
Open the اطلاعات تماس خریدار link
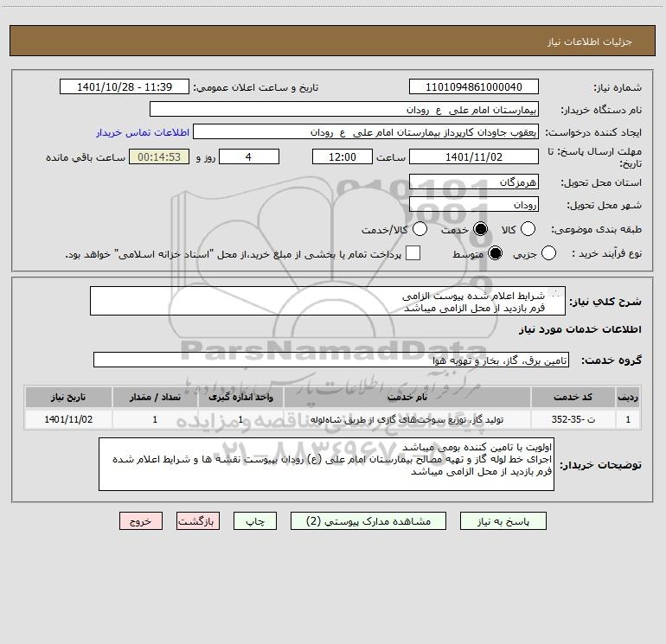(143, 132)
